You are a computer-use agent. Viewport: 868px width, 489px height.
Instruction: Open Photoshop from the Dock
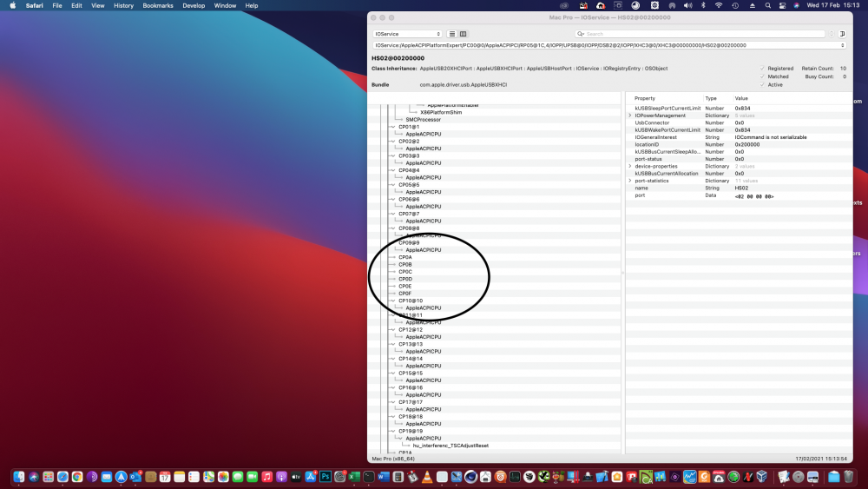325,477
